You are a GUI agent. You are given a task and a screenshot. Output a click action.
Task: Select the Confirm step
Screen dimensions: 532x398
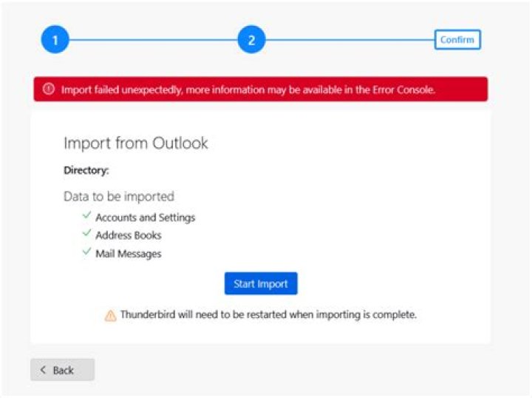pos(457,40)
